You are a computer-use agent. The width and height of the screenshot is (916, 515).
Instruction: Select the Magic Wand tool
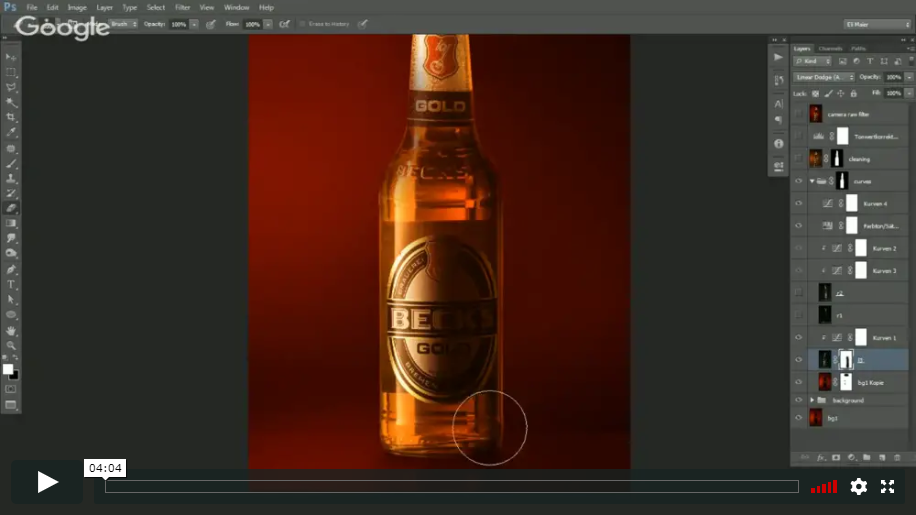click(x=11, y=103)
